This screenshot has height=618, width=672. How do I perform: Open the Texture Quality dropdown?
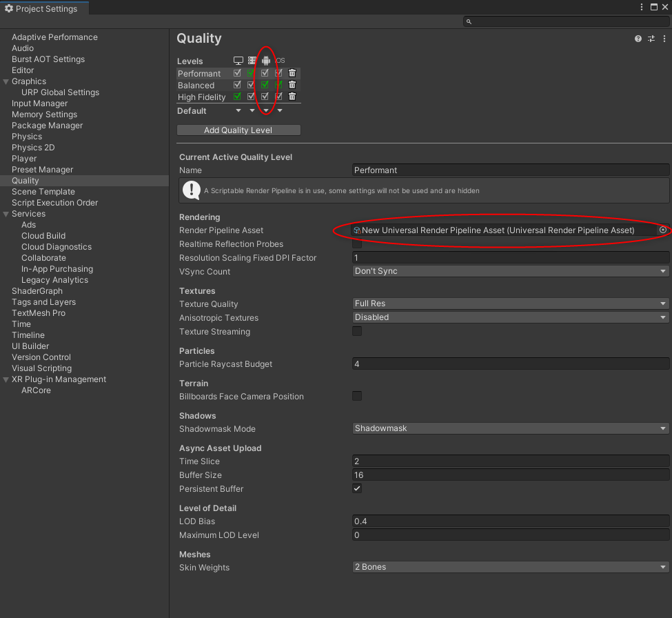(511, 303)
